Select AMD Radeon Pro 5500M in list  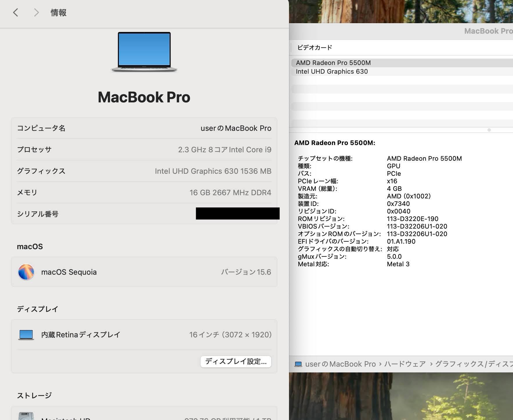(x=333, y=63)
